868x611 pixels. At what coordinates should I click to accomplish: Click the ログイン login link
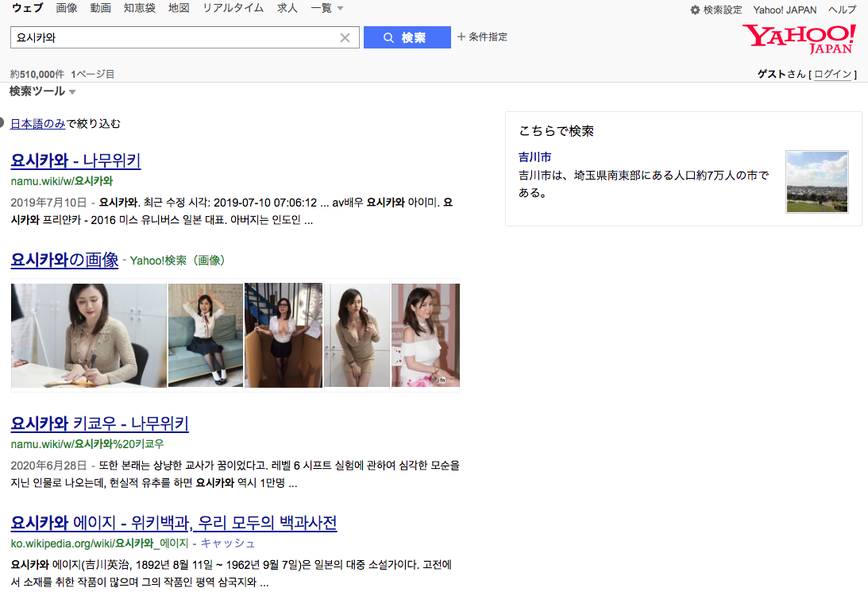pyautogui.click(x=832, y=74)
